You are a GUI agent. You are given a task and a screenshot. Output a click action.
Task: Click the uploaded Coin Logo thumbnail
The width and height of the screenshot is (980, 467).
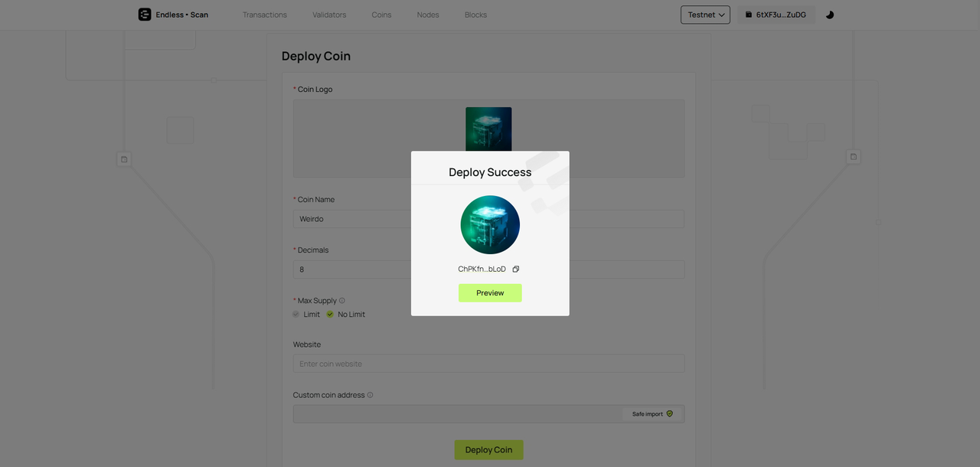pyautogui.click(x=488, y=129)
